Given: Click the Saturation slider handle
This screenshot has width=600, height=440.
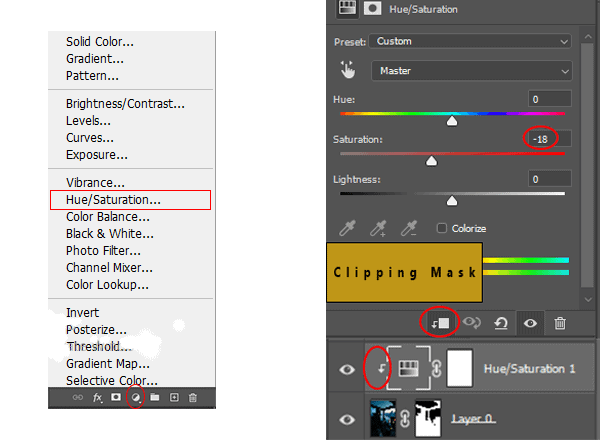Looking at the screenshot, I should click(x=432, y=161).
